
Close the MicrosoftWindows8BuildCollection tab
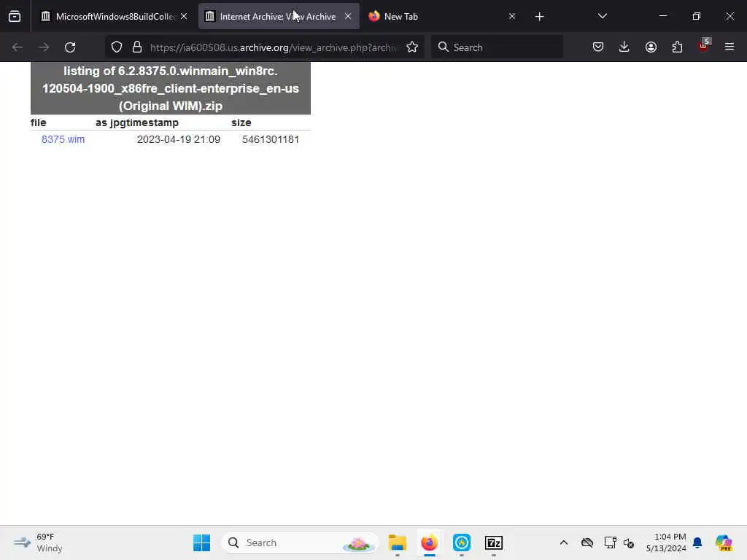coord(184,16)
